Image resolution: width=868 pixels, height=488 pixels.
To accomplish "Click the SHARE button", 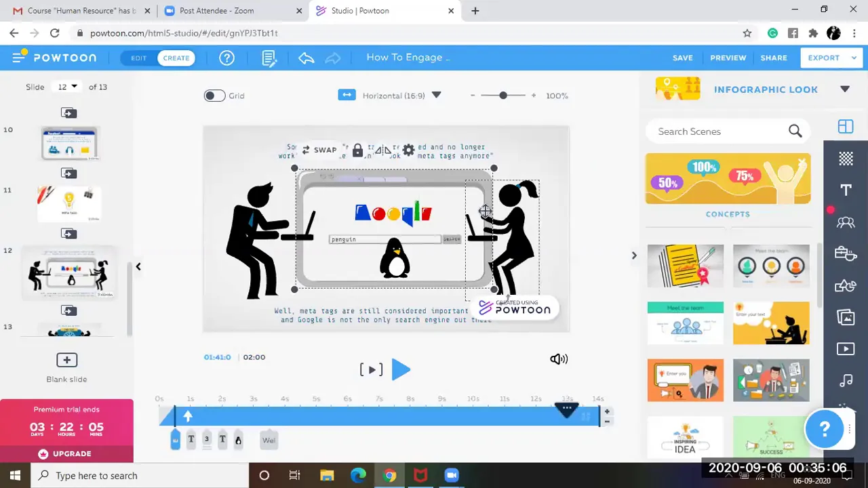I will coord(774,58).
